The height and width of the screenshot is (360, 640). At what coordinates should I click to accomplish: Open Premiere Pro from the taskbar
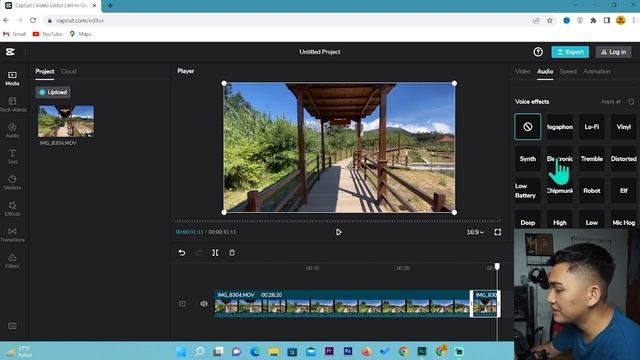point(329,351)
